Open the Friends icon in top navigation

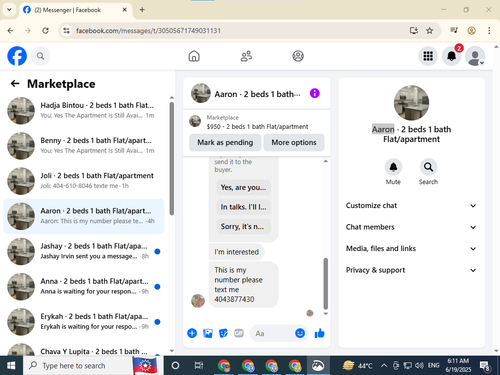(x=246, y=56)
